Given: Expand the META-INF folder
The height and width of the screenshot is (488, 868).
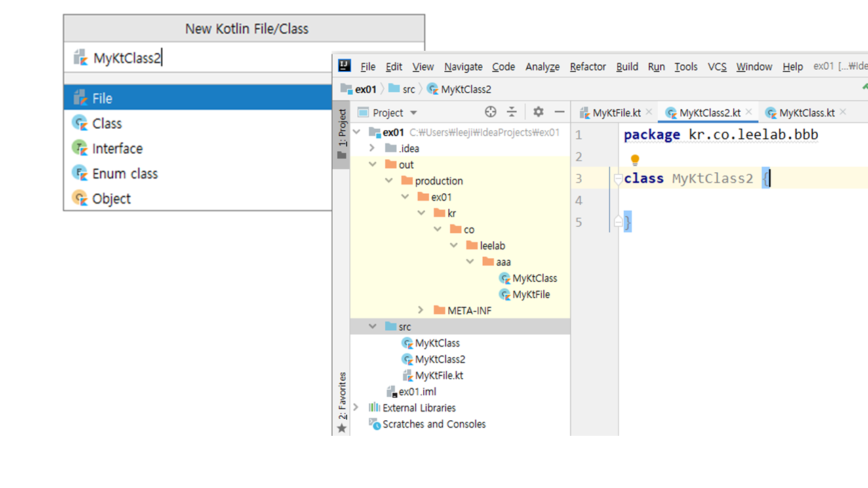Looking at the screenshot, I should (420, 310).
